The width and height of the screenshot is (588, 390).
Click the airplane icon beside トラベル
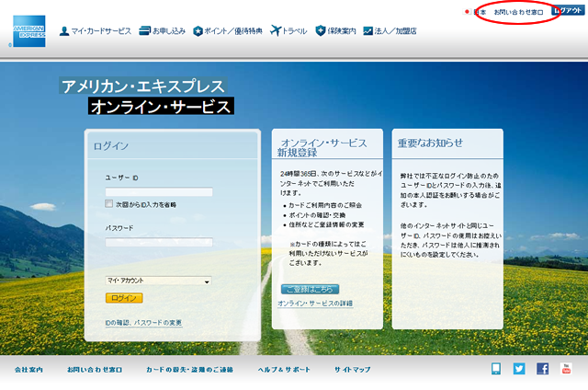click(276, 30)
